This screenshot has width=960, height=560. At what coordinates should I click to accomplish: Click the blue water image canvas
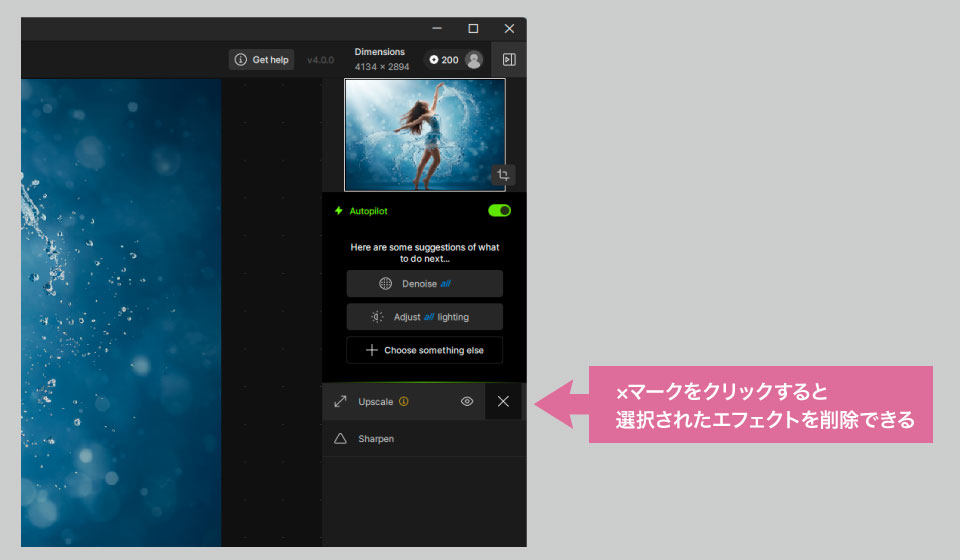pyautogui.click(x=121, y=312)
